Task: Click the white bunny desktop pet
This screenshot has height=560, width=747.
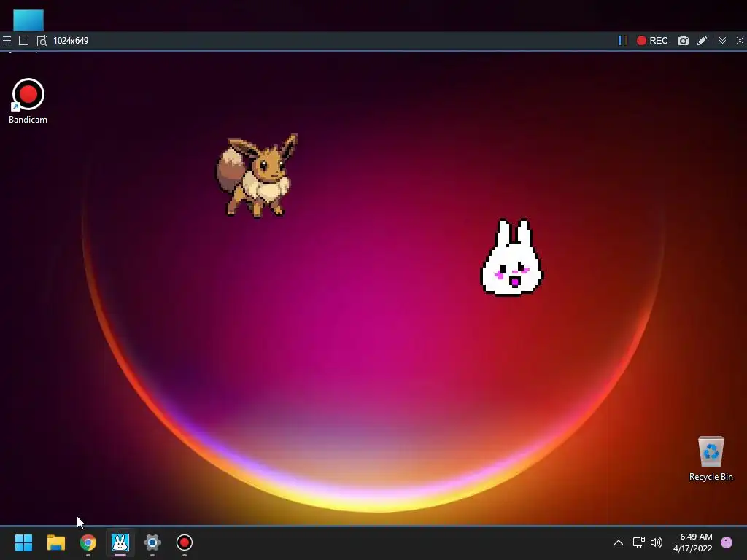Action: point(511,257)
